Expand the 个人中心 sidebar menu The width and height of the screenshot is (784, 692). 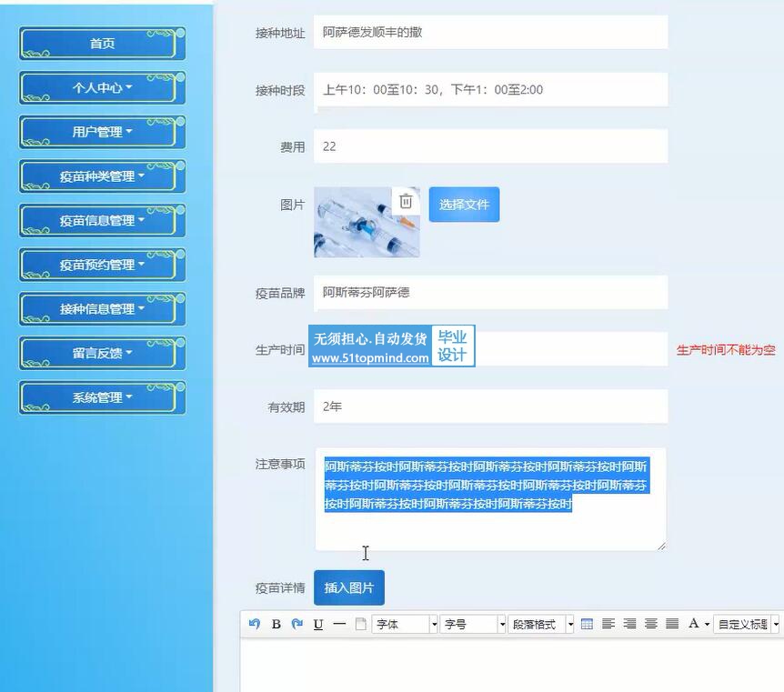pos(103,88)
